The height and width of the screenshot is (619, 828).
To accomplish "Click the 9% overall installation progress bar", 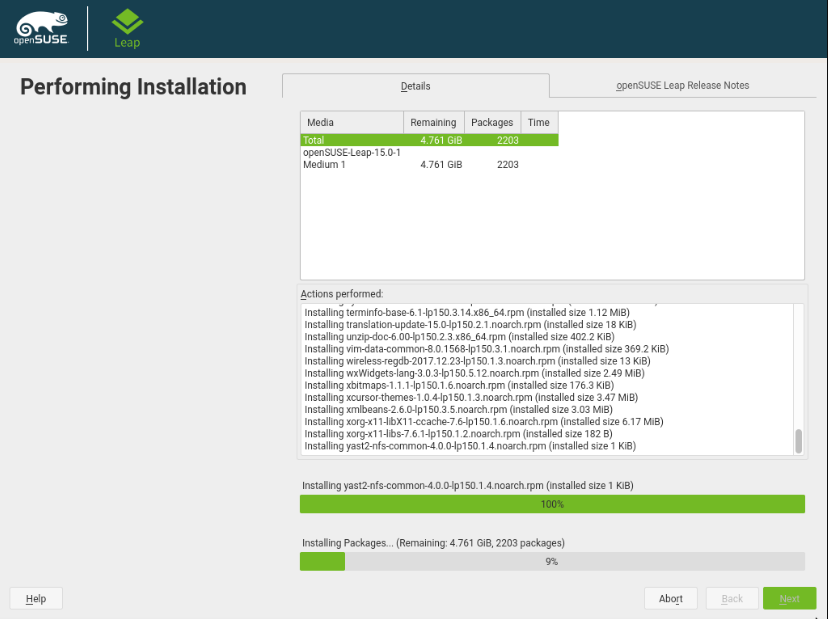I will (x=552, y=561).
